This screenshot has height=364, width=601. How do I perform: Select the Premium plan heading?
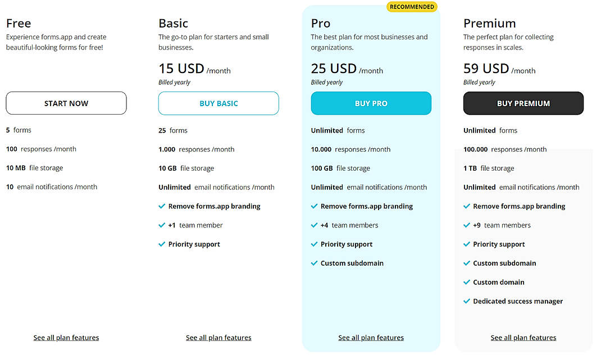tap(489, 24)
